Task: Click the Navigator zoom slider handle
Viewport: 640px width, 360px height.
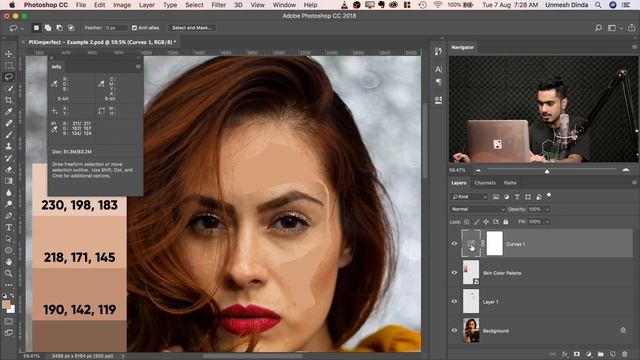Action: (547, 171)
